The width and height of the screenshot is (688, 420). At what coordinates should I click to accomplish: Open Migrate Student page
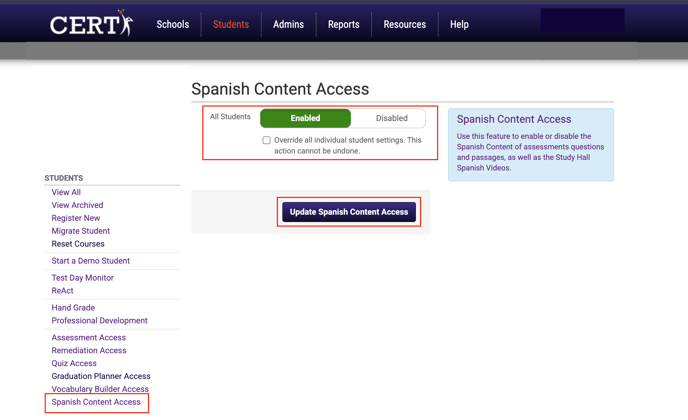pyautogui.click(x=80, y=231)
